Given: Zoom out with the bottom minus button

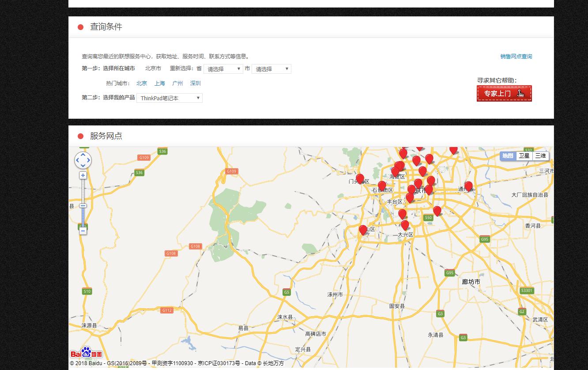Looking at the screenshot, I should click(x=83, y=230).
